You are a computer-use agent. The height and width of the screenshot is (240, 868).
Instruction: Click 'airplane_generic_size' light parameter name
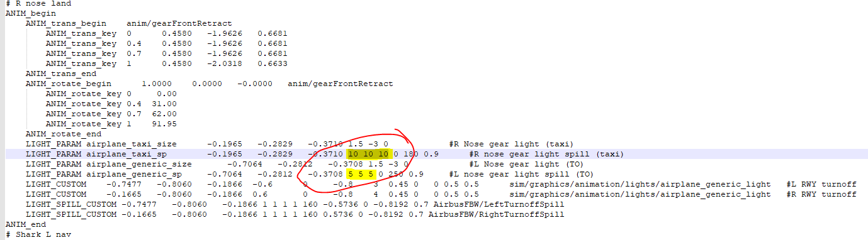(138, 164)
